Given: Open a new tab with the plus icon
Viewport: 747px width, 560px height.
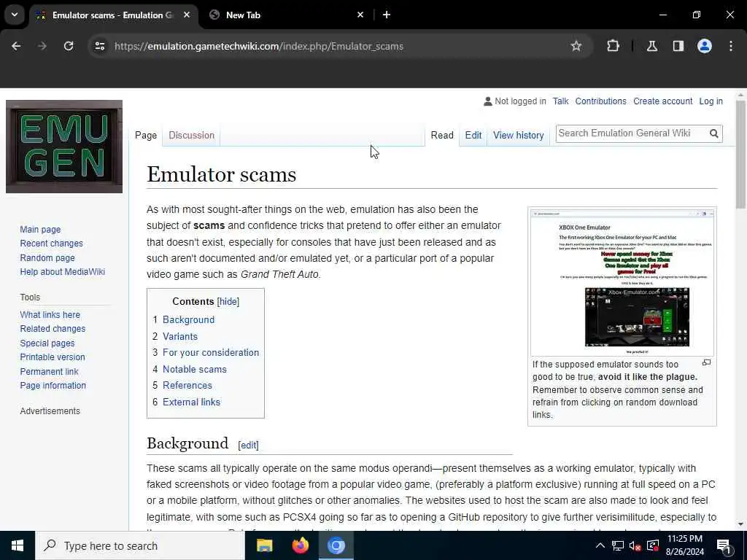Looking at the screenshot, I should (x=387, y=15).
